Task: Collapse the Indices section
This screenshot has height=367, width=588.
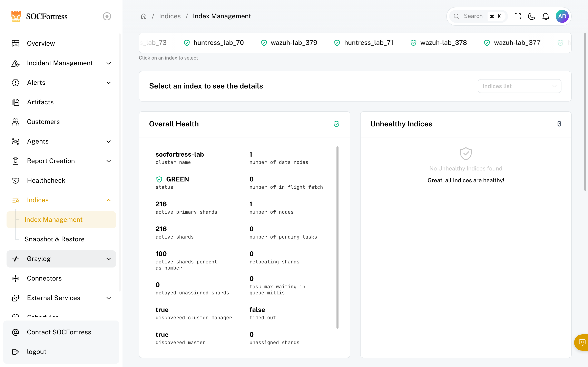Action: pos(109,200)
